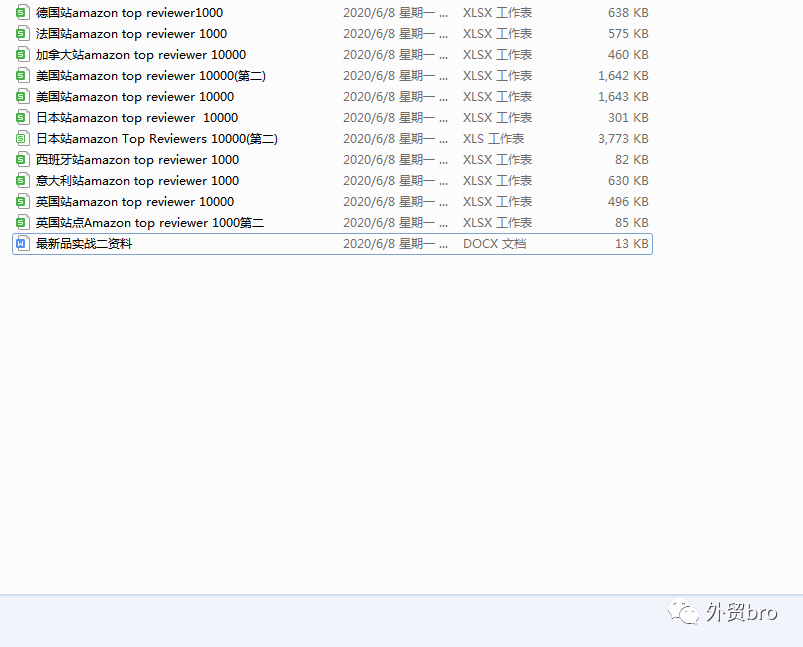Select the 法国站 file's green XLSX icon
The height and width of the screenshot is (647, 803).
[x=22, y=34]
